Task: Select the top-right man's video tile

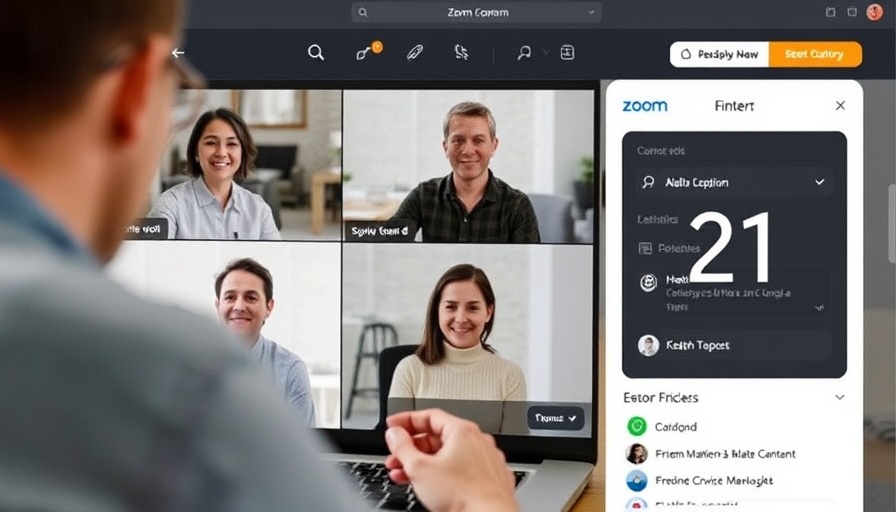Action: (468, 166)
